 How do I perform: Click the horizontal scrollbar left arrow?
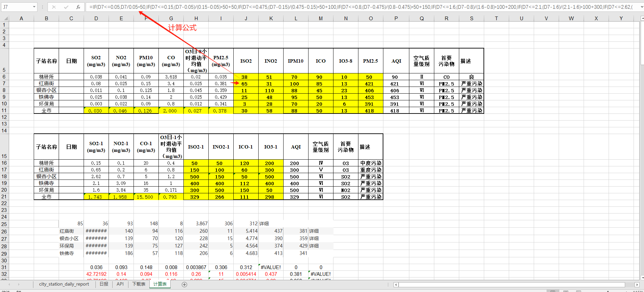396,285
